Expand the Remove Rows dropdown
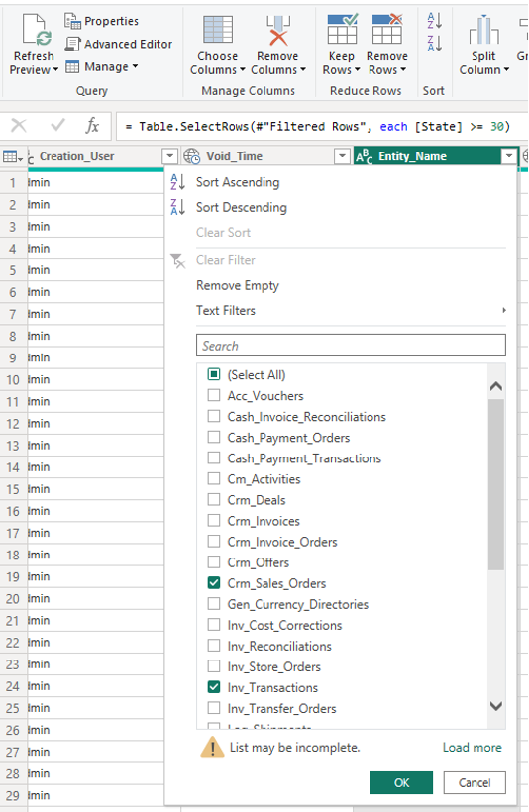Screen dimensions: 529x812 click(403, 70)
